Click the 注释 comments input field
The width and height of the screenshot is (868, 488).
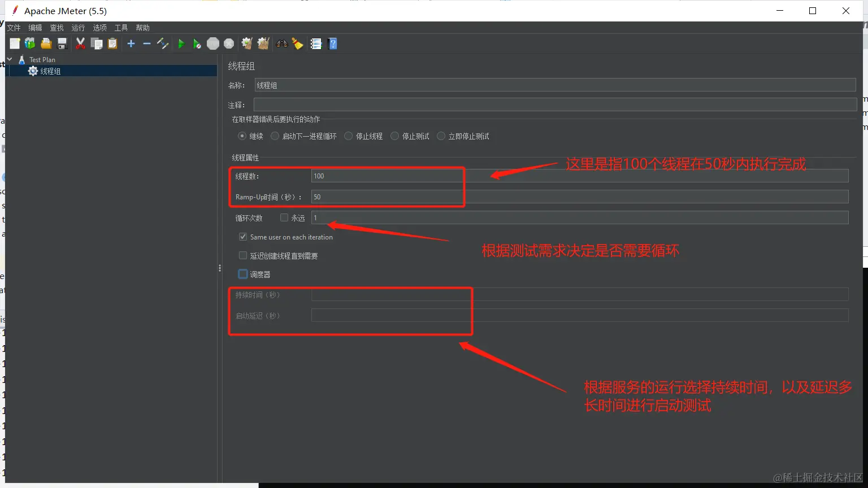[x=555, y=104]
